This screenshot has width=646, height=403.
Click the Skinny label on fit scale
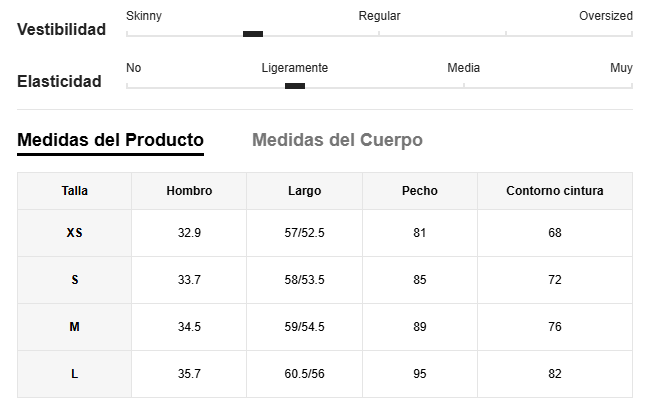tap(144, 16)
